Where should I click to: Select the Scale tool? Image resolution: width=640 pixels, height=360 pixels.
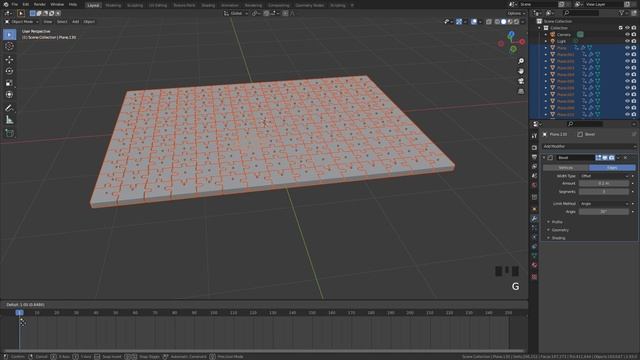[x=9, y=83]
